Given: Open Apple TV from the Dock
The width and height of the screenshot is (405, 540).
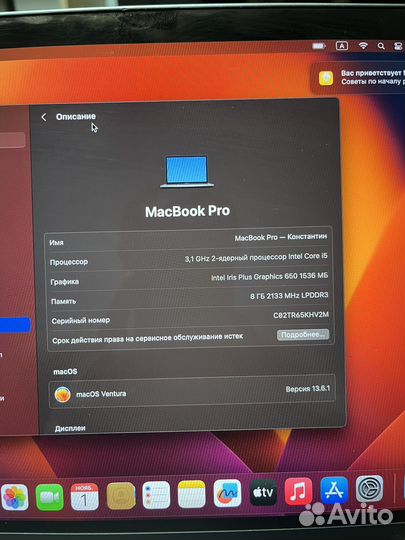Looking at the screenshot, I should 263,492.
